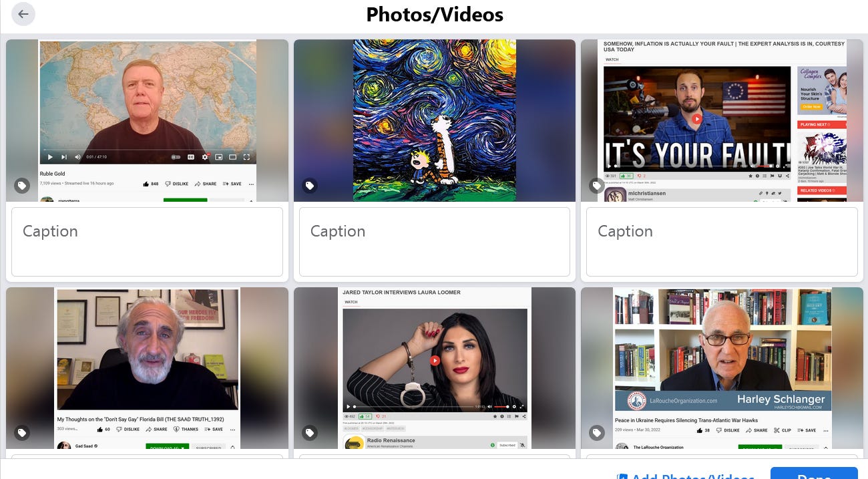Image resolution: width=868 pixels, height=479 pixels.
Task: Open the Peace in Ukraine Schlanger thumbnail
Action: [722, 368]
